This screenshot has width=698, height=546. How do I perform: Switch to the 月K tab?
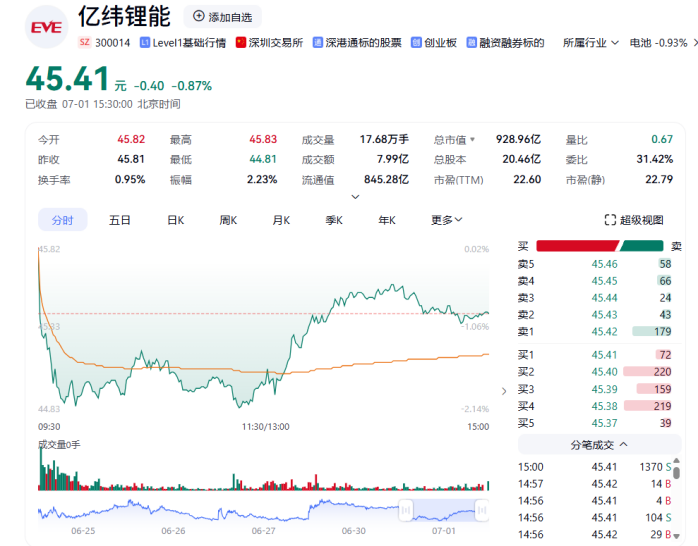[281, 220]
